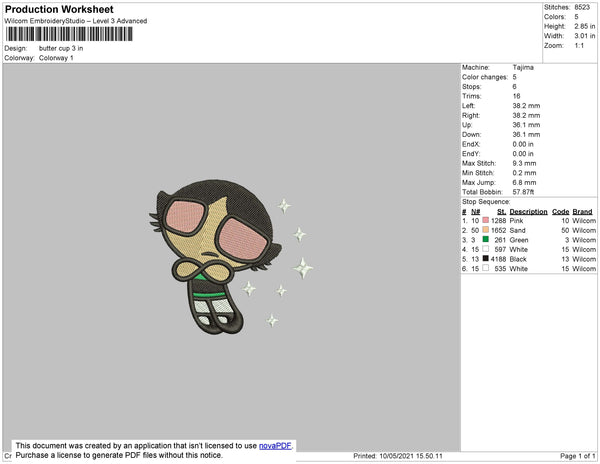Select the Stops value '6'
600x464 pixels.
click(515, 86)
